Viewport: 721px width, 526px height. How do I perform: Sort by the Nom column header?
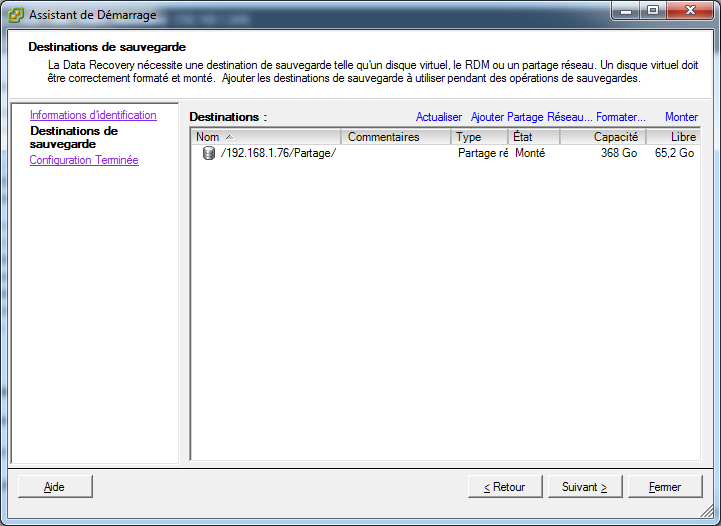(266, 137)
